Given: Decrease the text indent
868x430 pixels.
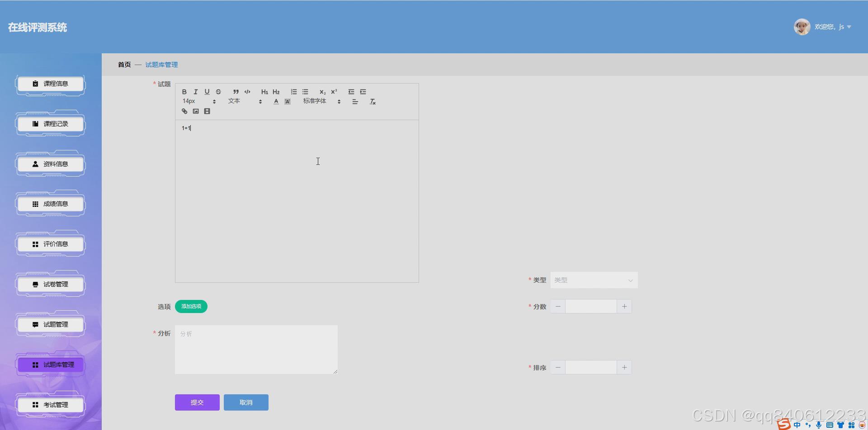Looking at the screenshot, I should pyautogui.click(x=351, y=92).
